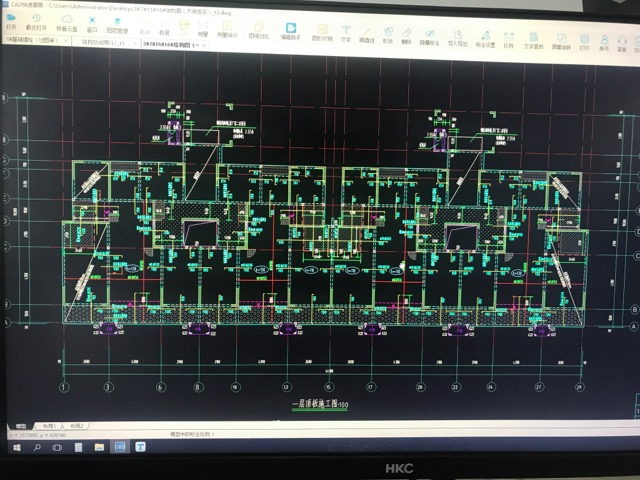The width and height of the screenshot is (640, 480).
Task: Select the 文字 text tool
Action: click(346, 34)
